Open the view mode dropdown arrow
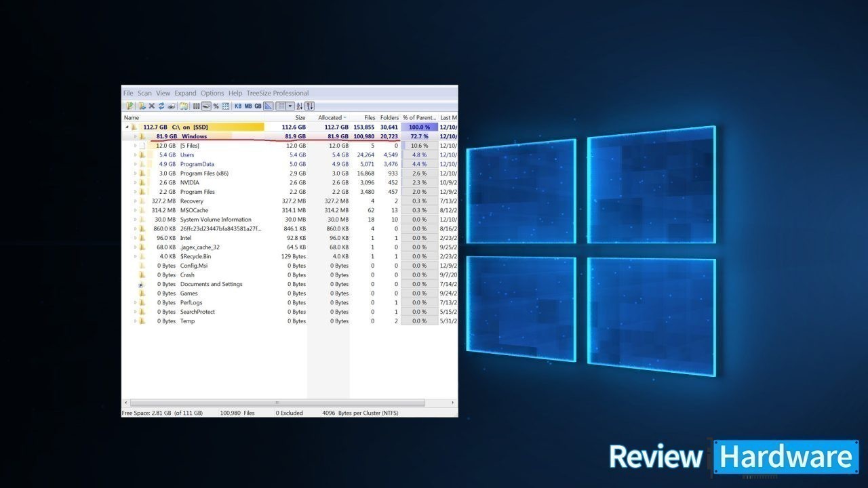868x488 pixels. [x=290, y=106]
